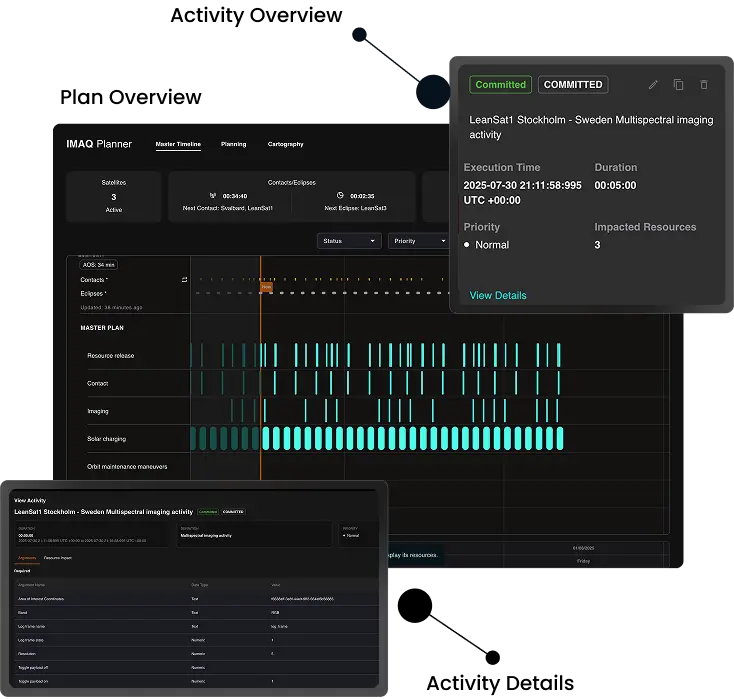Image resolution: width=734 pixels, height=699 pixels.
Task: Click the AOS: 34 min badge
Action: click(x=98, y=265)
